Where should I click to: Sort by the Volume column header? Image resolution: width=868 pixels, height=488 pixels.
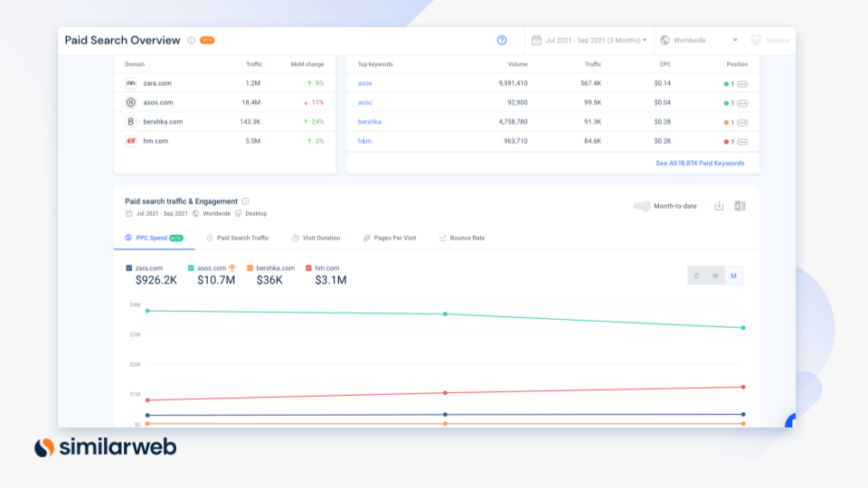point(517,64)
